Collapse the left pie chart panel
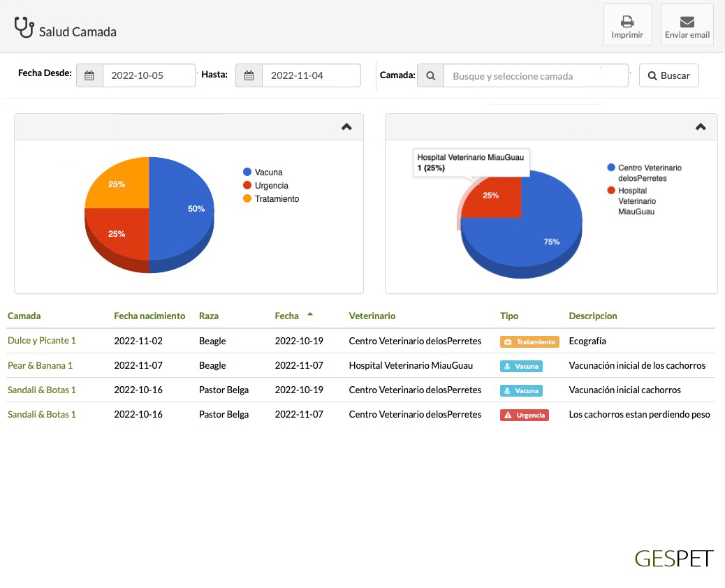Viewport: 725px width, 588px height. click(346, 127)
